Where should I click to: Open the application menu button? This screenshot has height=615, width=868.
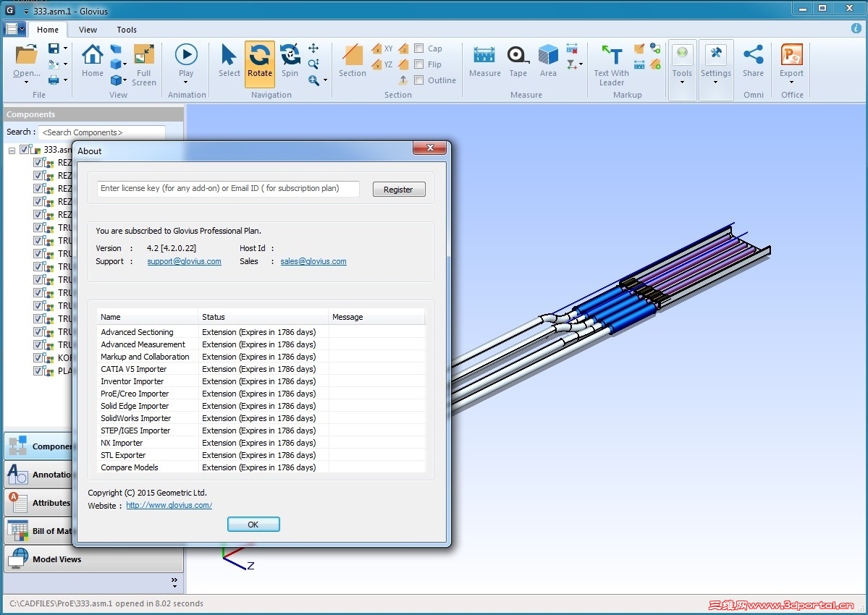click(x=15, y=30)
